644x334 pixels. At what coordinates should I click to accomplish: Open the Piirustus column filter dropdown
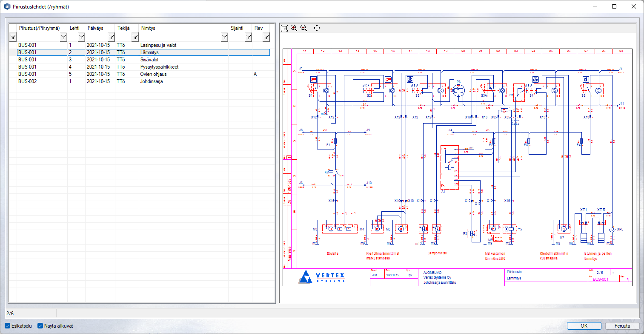click(63, 37)
